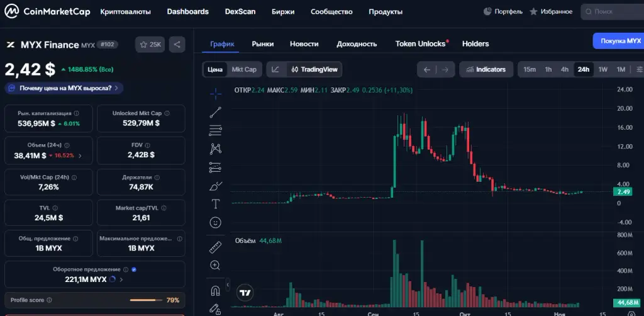Show Цена price chart
This screenshot has width=644, height=316.
215,69
